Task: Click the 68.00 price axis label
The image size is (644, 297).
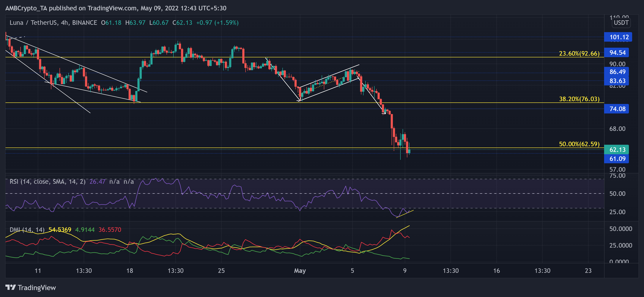Action: pos(617,129)
